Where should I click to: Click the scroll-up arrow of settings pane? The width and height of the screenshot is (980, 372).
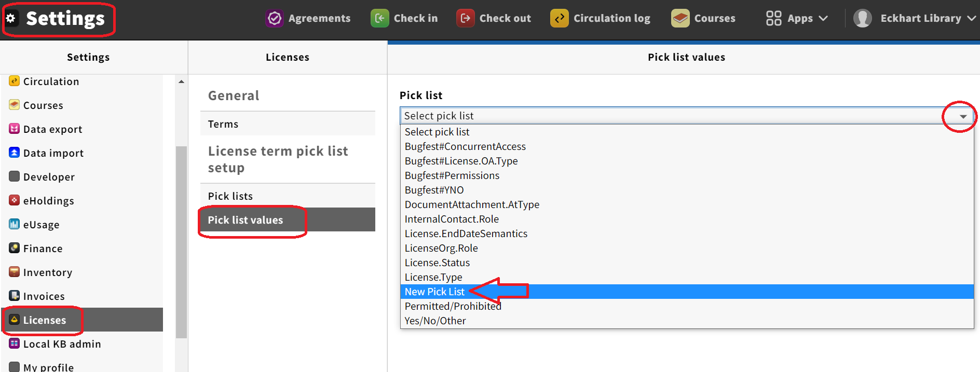pyautogui.click(x=181, y=81)
